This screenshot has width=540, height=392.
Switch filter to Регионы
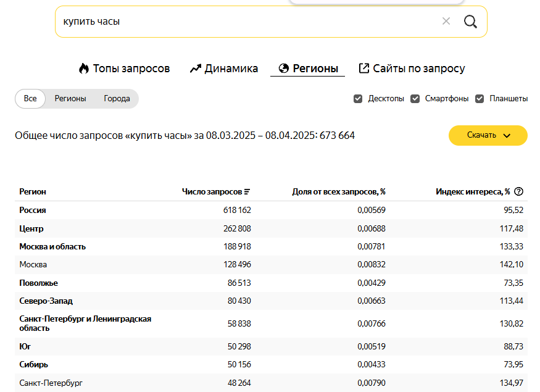tap(70, 99)
